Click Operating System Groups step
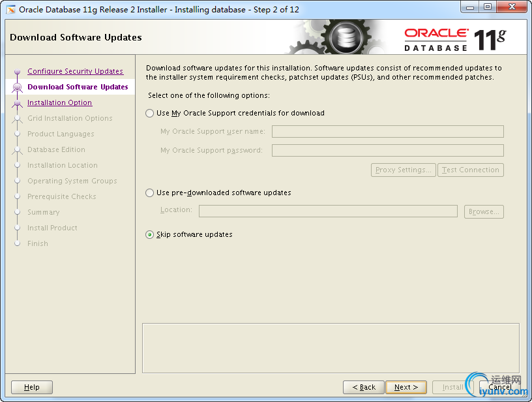 pos(72,181)
